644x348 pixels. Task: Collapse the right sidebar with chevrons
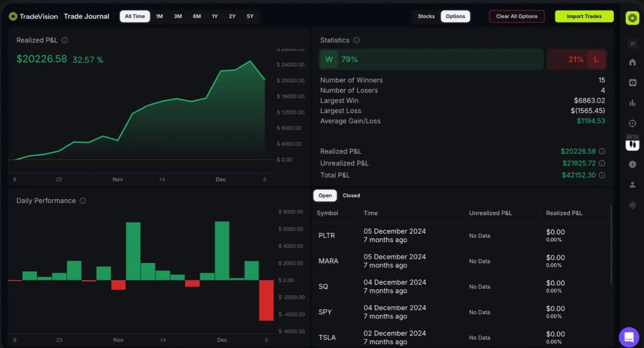coord(632,44)
